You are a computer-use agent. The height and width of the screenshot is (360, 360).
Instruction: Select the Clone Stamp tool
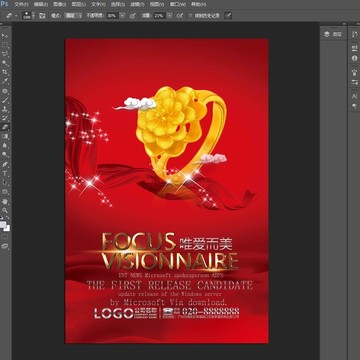[x=5, y=109]
